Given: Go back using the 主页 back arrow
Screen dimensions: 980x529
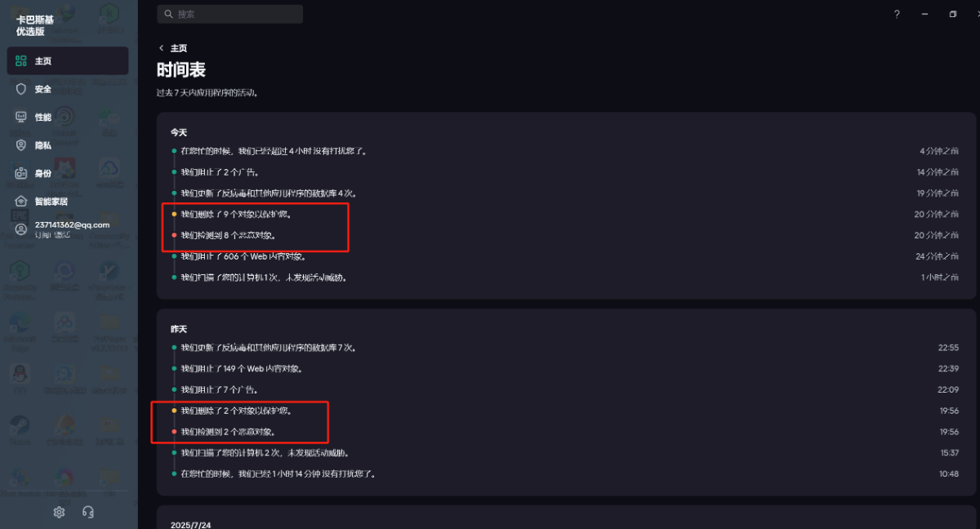Looking at the screenshot, I should coord(162,48).
